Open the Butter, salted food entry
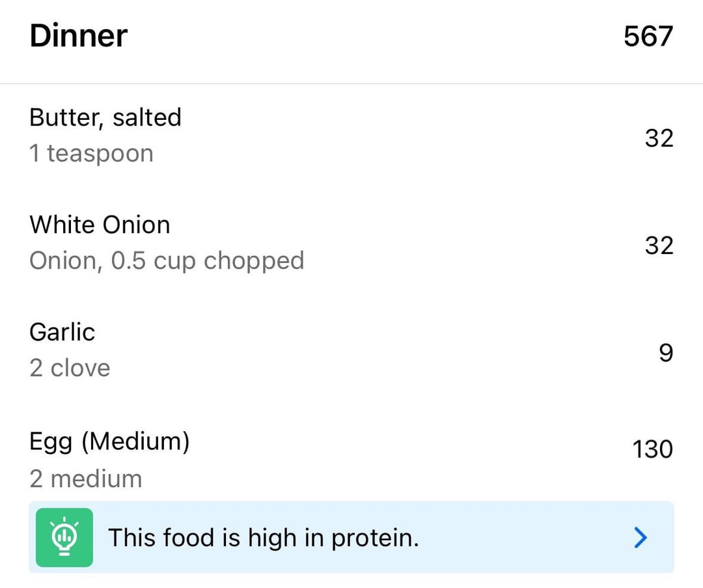Screen dimensions: 703x588 [351, 136]
